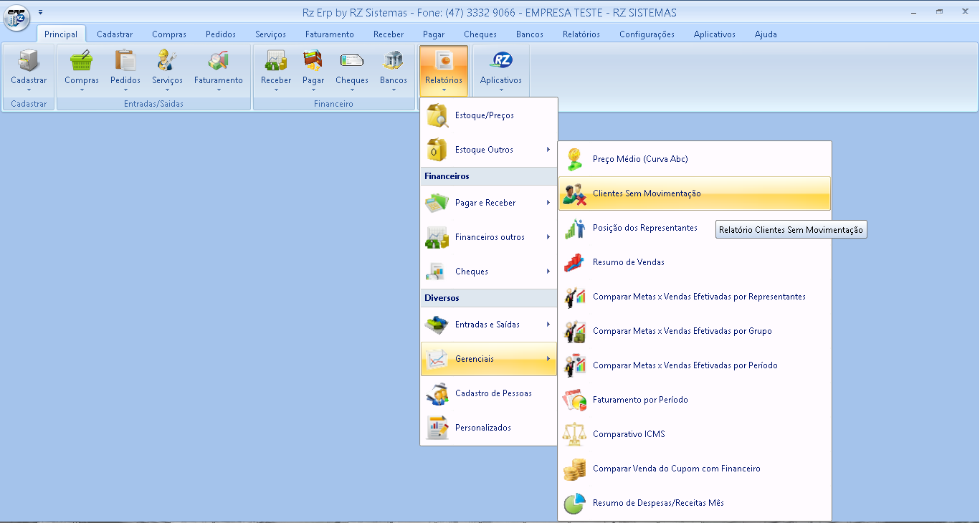Select the Resumo de Vendas entry text
980x523 pixels.
629,262
